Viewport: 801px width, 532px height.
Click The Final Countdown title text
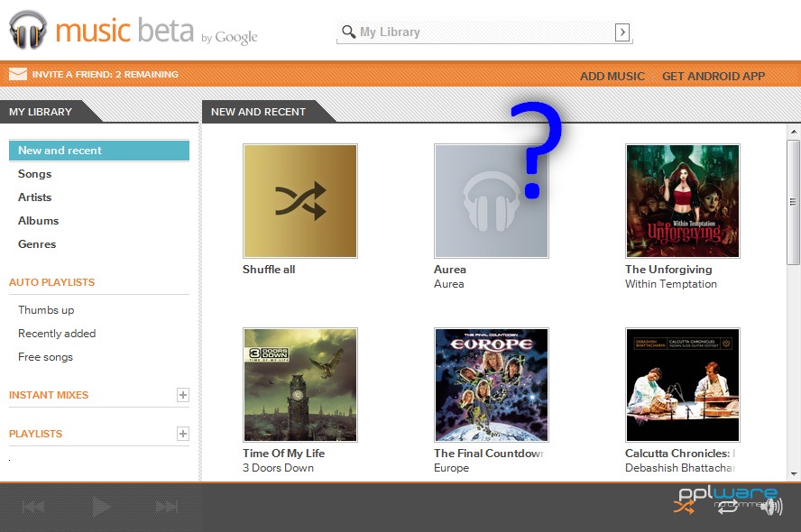pos(488,453)
